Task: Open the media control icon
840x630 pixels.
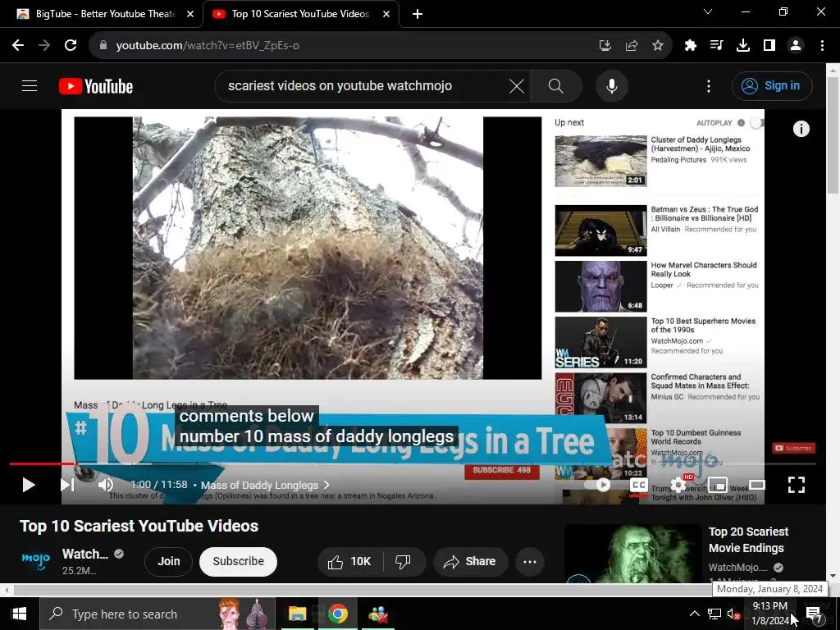Action: 717,46
